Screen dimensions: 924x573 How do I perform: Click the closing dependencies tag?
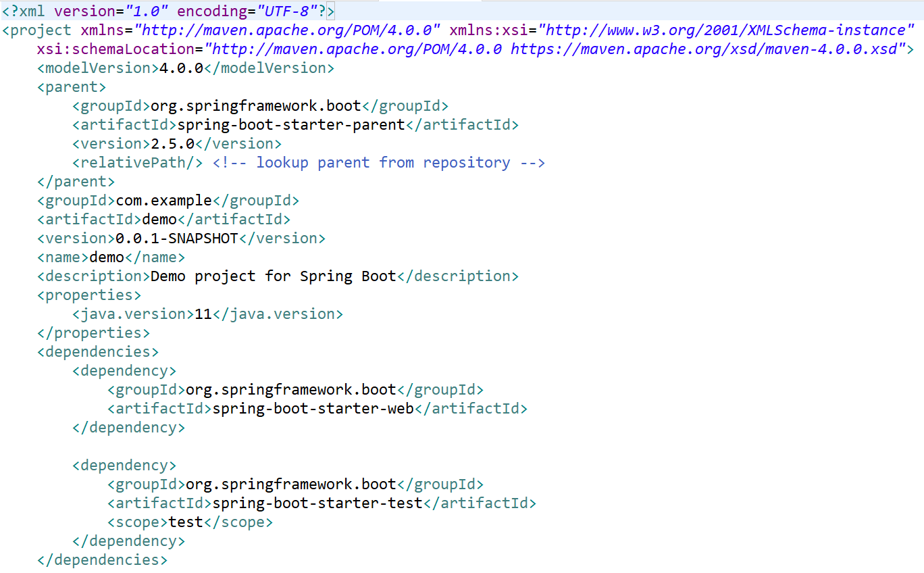coord(103,559)
